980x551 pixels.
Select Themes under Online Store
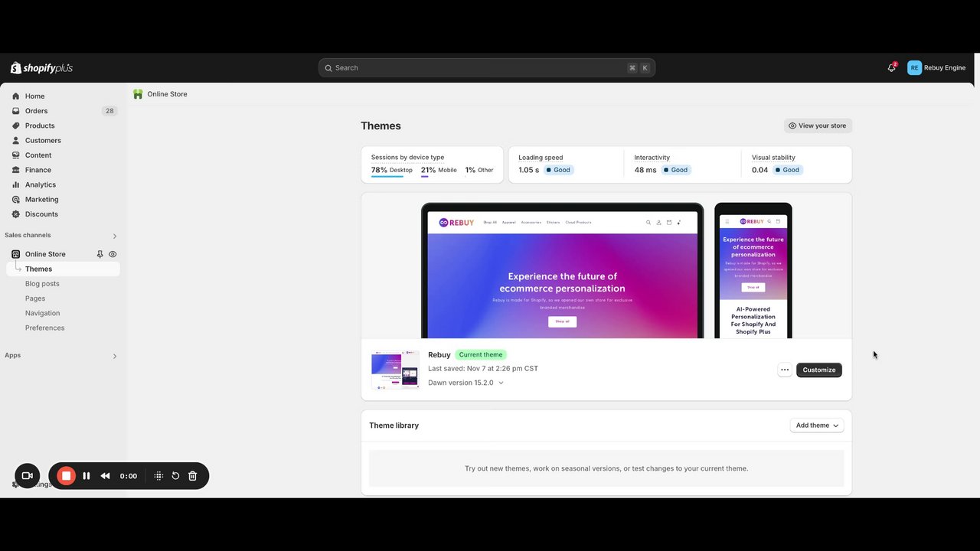(x=64, y=269)
